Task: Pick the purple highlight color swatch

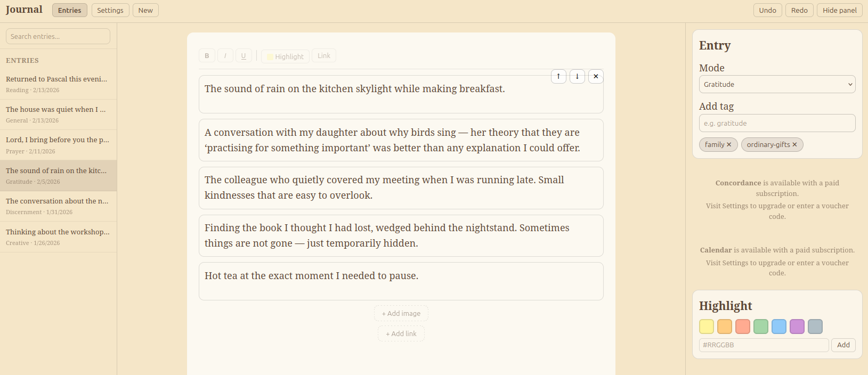Action: 797,327
